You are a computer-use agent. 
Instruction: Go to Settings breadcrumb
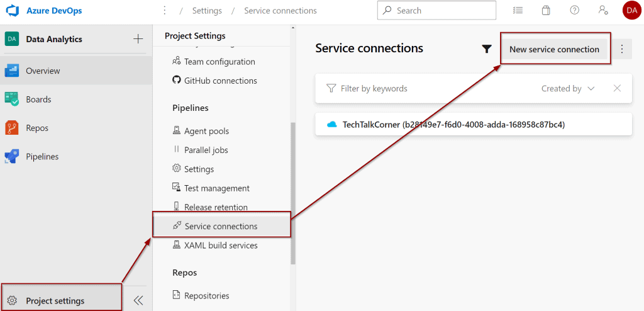point(206,11)
